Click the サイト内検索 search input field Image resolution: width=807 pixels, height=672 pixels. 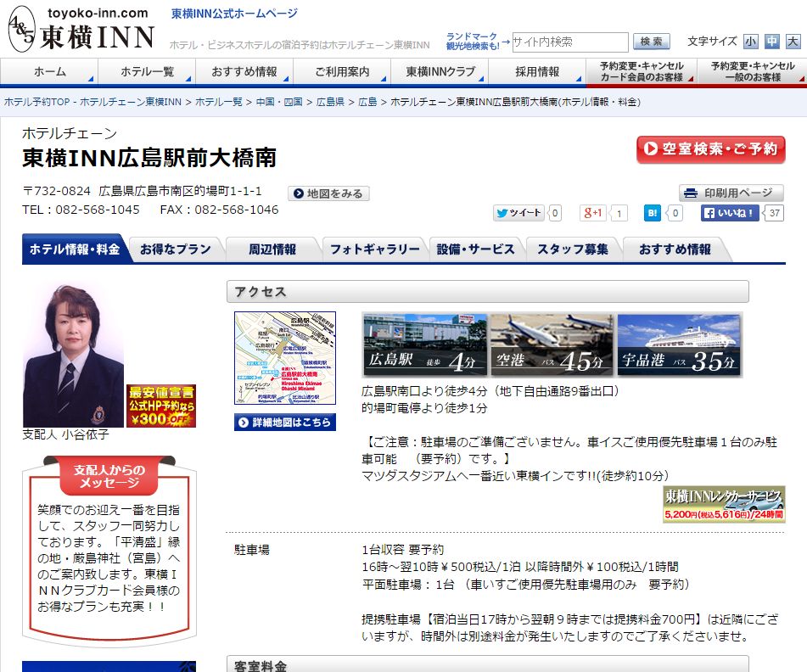[x=569, y=42]
